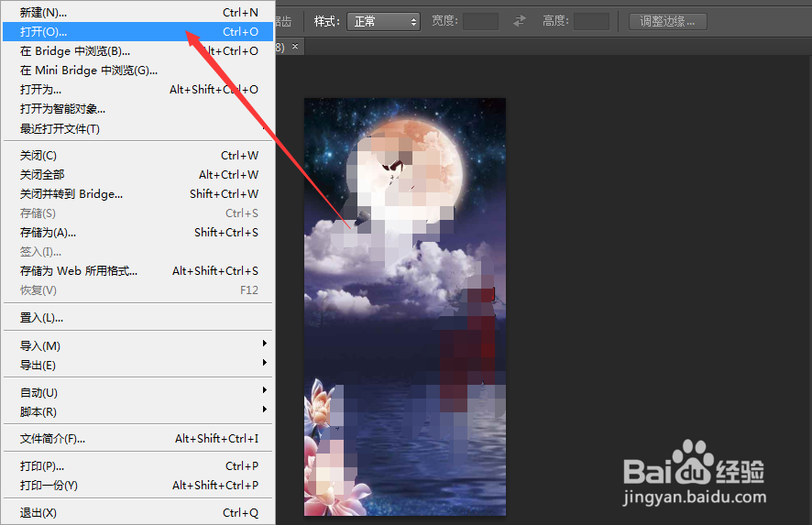Select 存储为(A)... menu entry
The height and width of the screenshot is (525, 812).
[138, 233]
